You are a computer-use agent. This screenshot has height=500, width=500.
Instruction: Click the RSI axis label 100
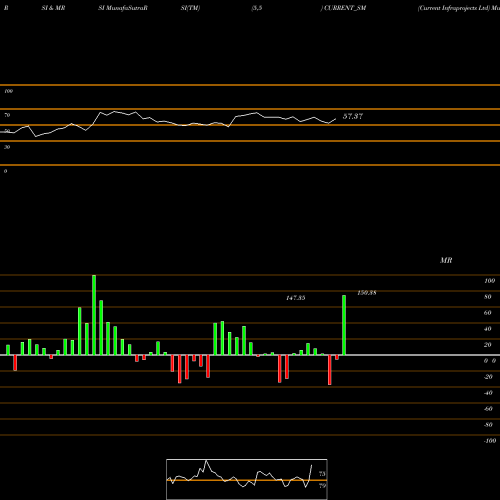[8, 91]
